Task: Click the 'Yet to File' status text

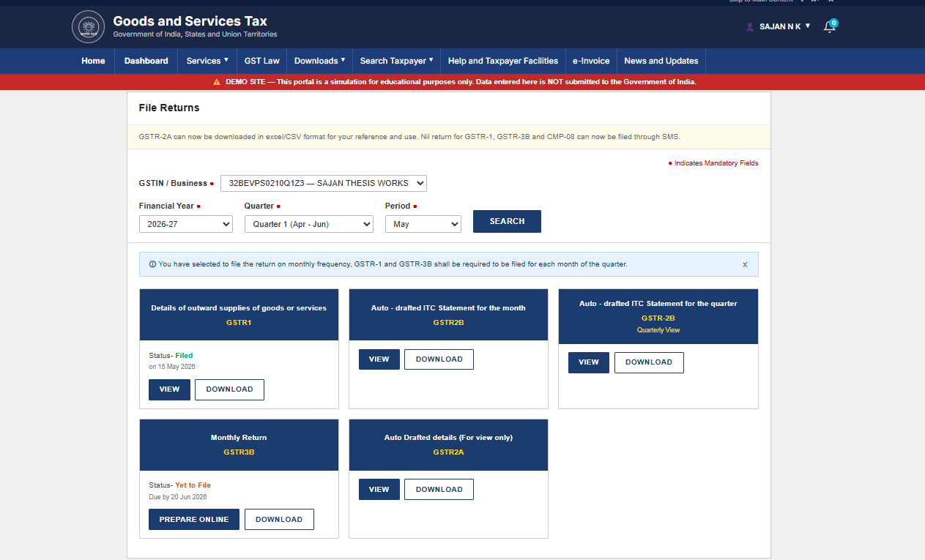Action: click(x=193, y=485)
